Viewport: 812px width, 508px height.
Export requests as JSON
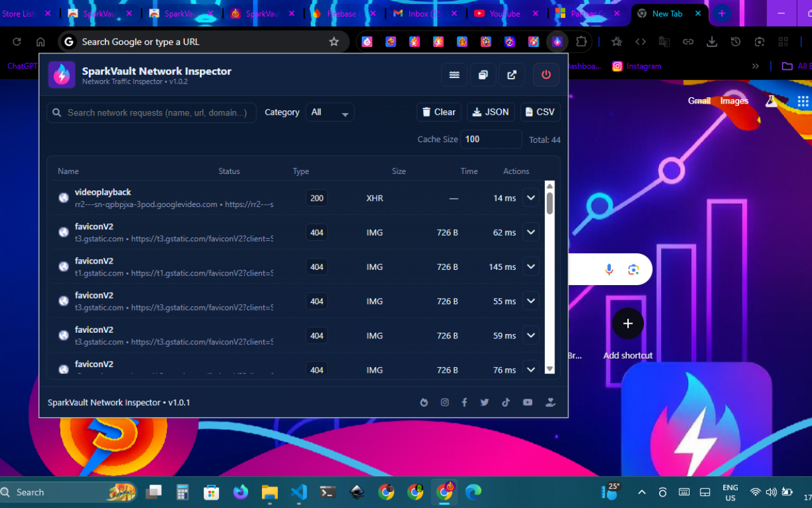[491, 112]
